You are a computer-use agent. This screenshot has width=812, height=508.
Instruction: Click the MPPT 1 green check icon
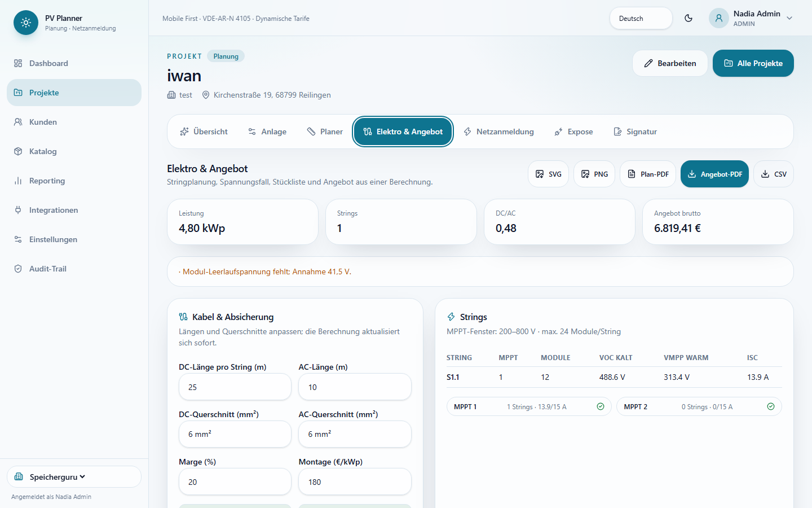pyautogui.click(x=601, y=406)
